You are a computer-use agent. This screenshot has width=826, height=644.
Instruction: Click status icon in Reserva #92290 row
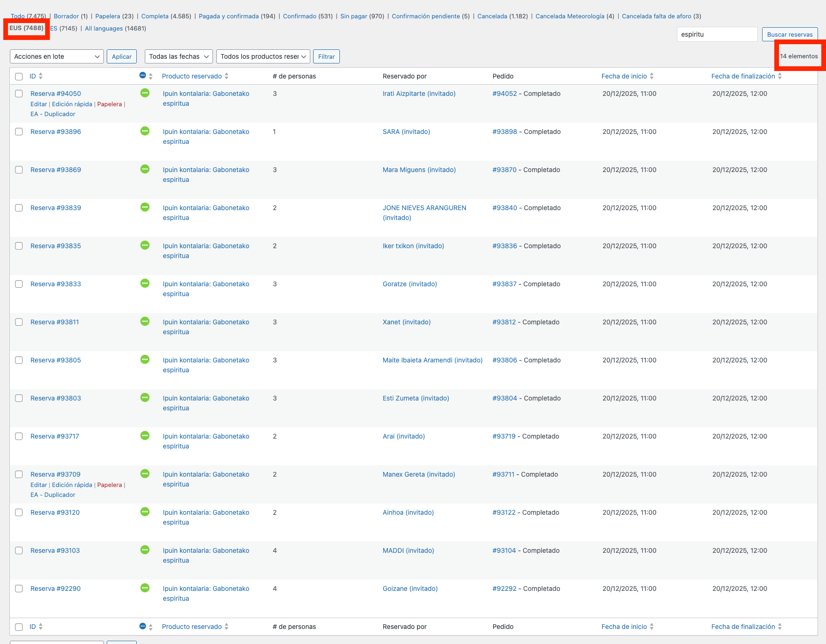[x=145, y=588]
